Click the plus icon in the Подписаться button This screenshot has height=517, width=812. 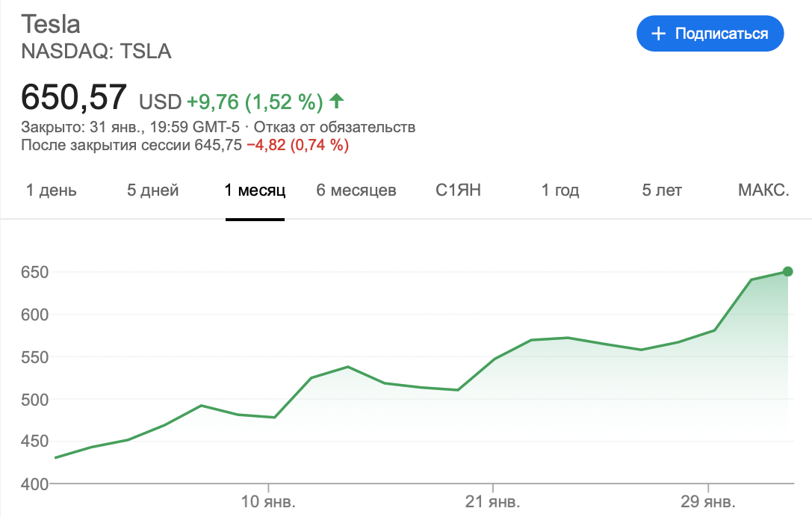[x=658, y=34]
